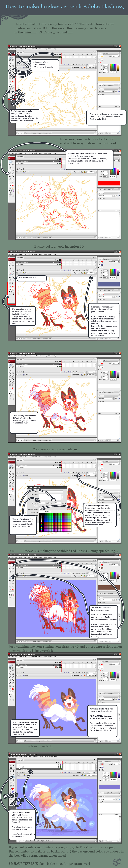Select the Pencil tool in the first Flash window
Image resolution: width=128 pixels, height=868 pixels.
coord(10,69)
